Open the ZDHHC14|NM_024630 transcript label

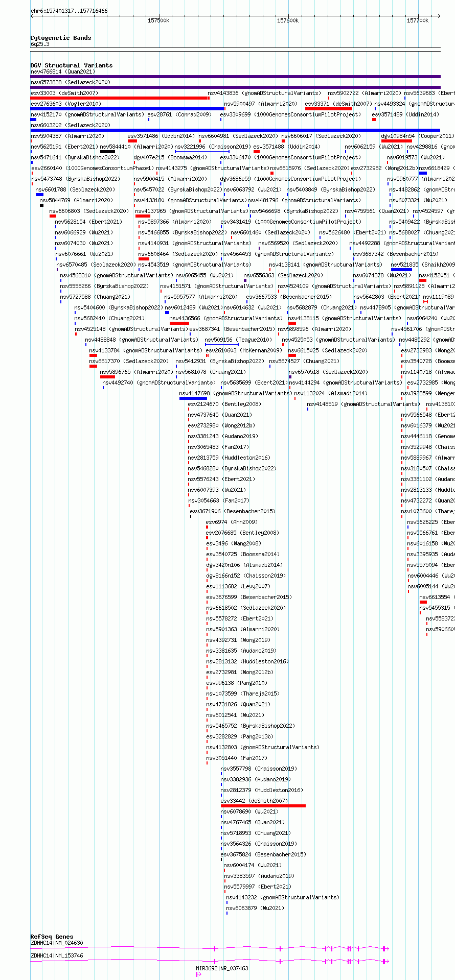[x=57, y=943]
